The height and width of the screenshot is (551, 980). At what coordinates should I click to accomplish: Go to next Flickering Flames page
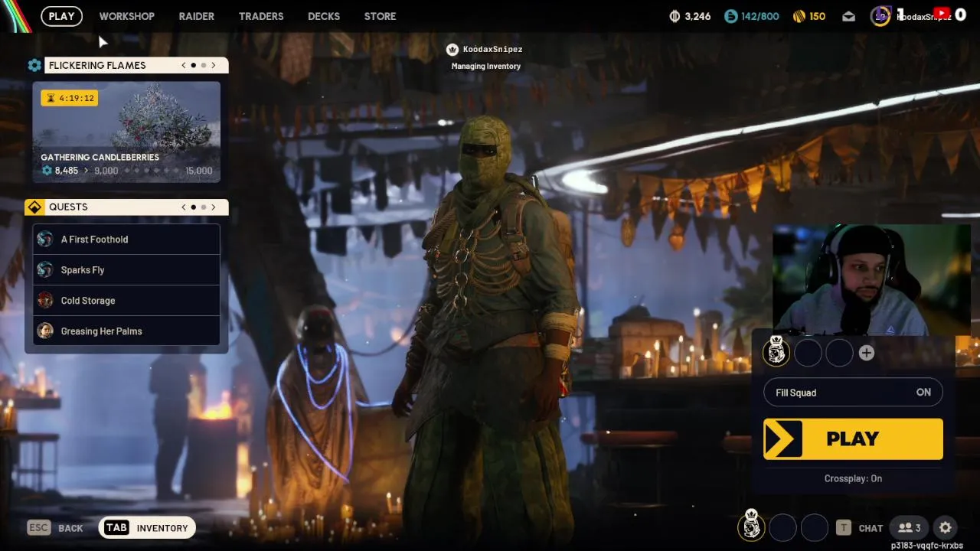214,65
